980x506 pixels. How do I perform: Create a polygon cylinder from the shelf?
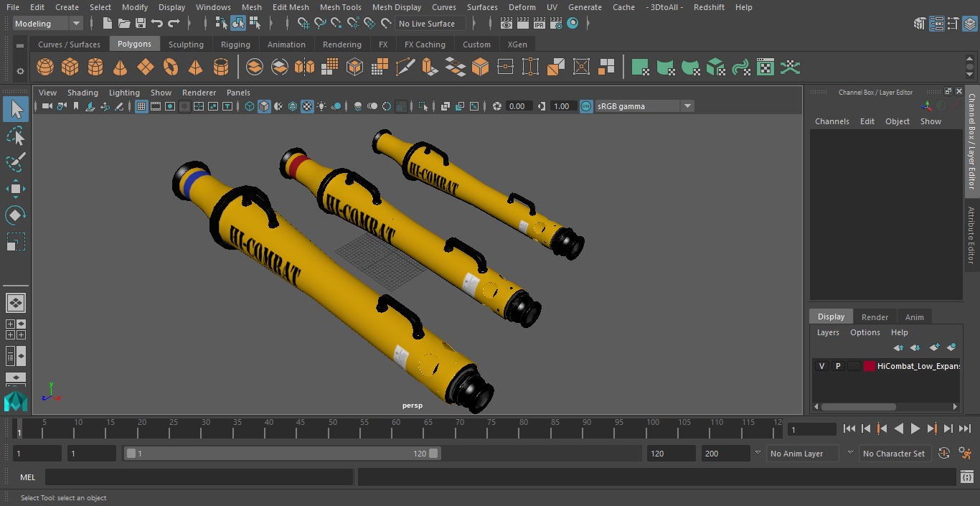point(95,67)
